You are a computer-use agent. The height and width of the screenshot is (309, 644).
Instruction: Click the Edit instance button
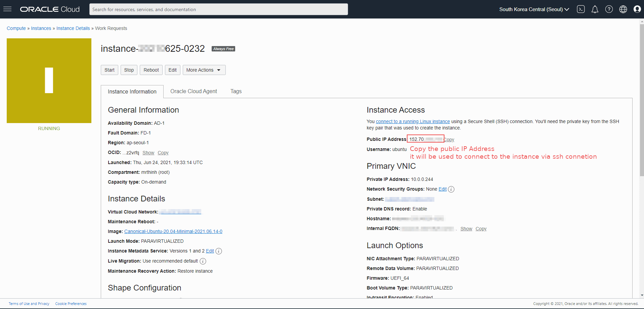click(x=173, y=70)
